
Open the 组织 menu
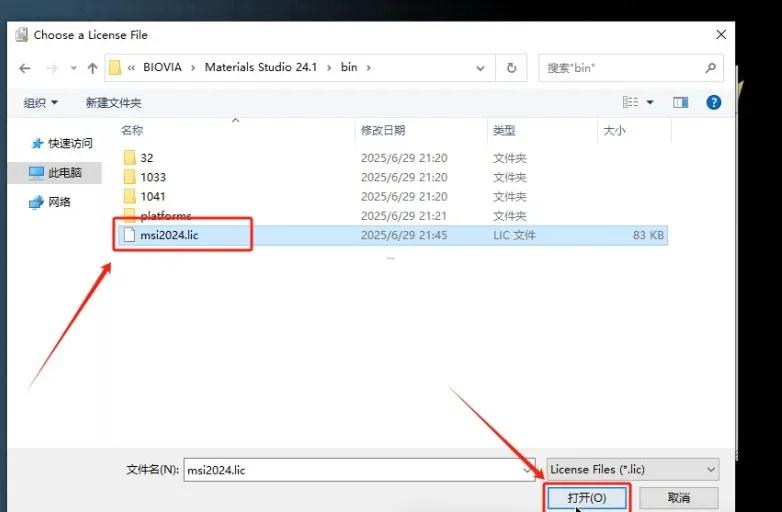pos(40,103)
